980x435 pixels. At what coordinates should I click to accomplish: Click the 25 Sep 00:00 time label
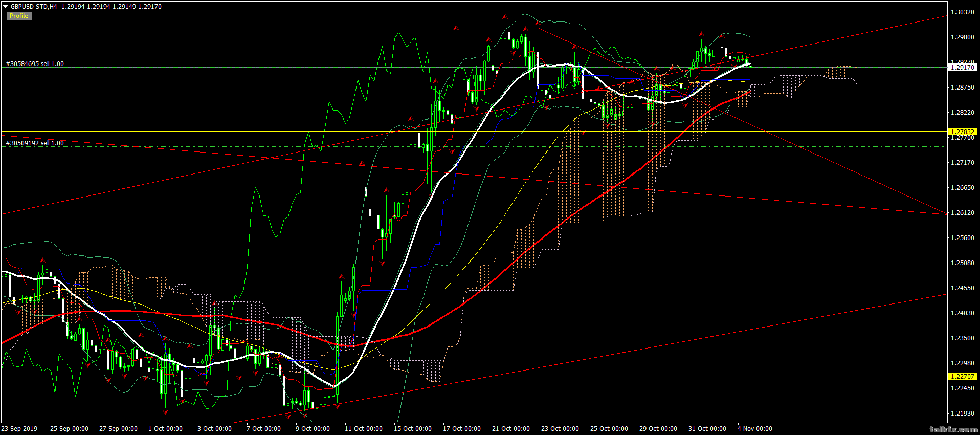point(69,429)
